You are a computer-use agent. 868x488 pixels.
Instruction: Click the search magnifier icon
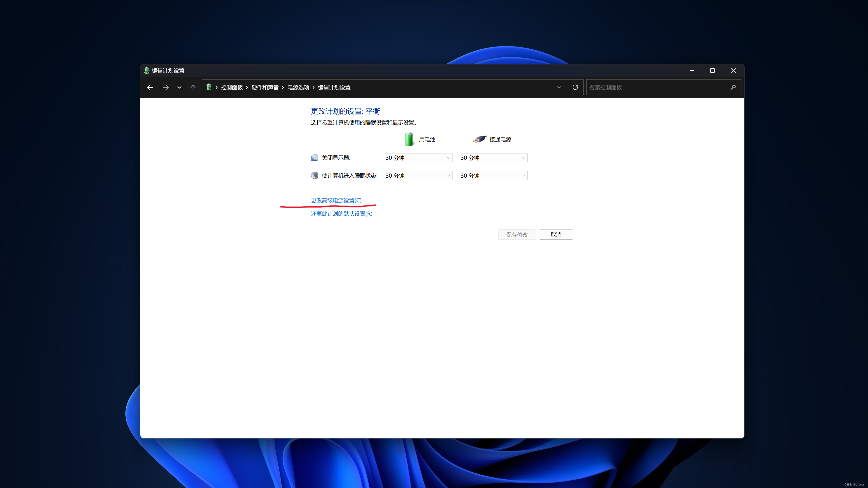pyautogui.click(x=733, y=87)
